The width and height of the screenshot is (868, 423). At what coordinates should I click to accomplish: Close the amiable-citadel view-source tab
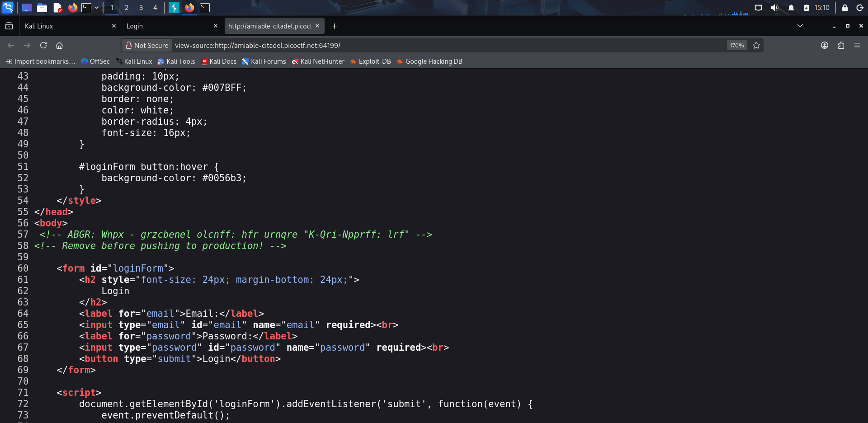[x=317, y=26]
